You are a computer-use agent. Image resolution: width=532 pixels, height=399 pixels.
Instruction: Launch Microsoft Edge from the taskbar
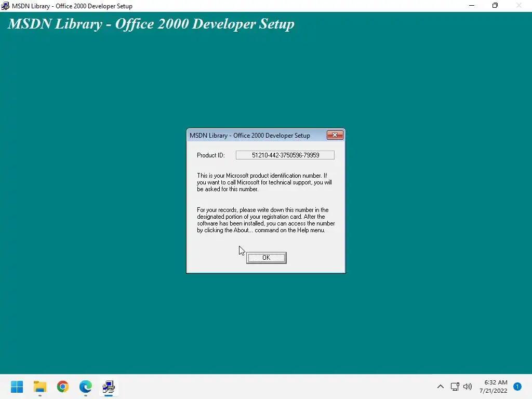coord(86,387)
